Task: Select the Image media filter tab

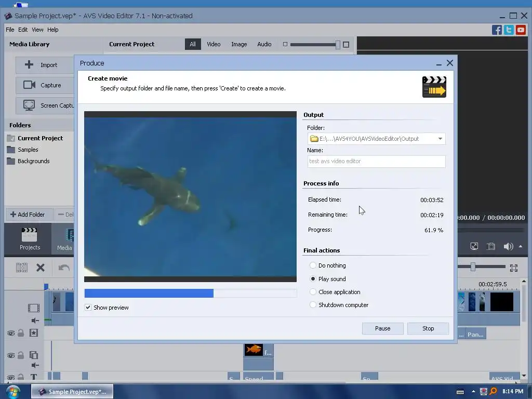Action: tap(239, 44)
